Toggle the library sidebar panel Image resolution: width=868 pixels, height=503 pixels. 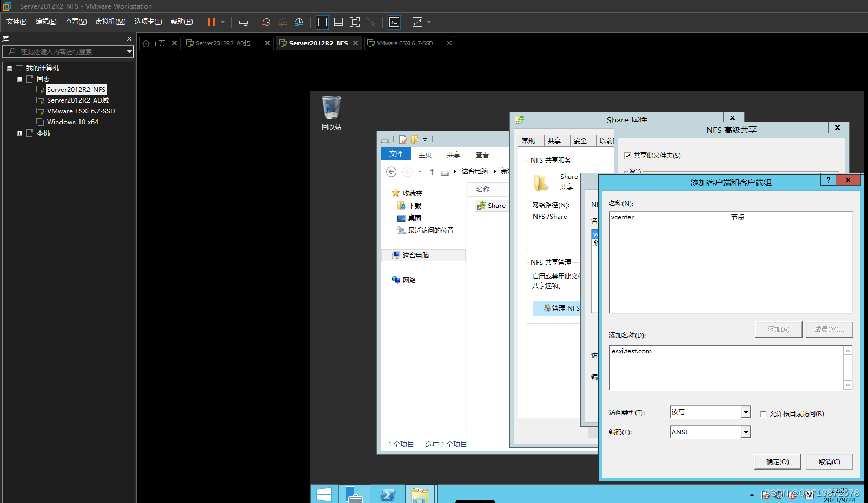tap(322, 22)
